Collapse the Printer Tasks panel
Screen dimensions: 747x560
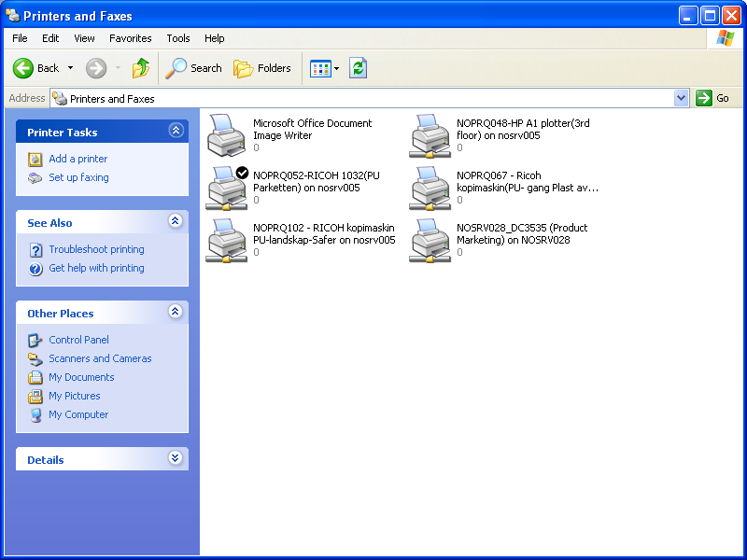[175, 132]
